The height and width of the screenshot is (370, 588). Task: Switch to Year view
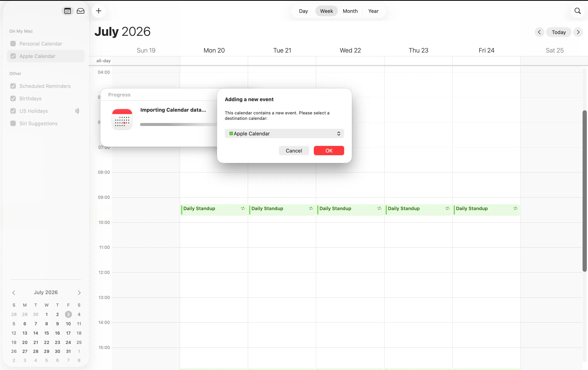coord(373,11)
